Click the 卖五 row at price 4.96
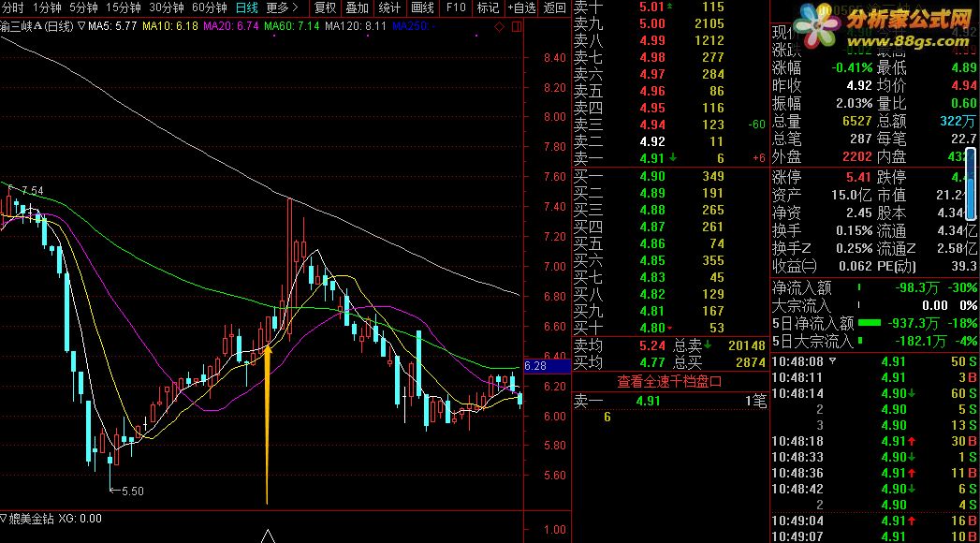This screenshot has width=980, height=543. tap(670, 91)
